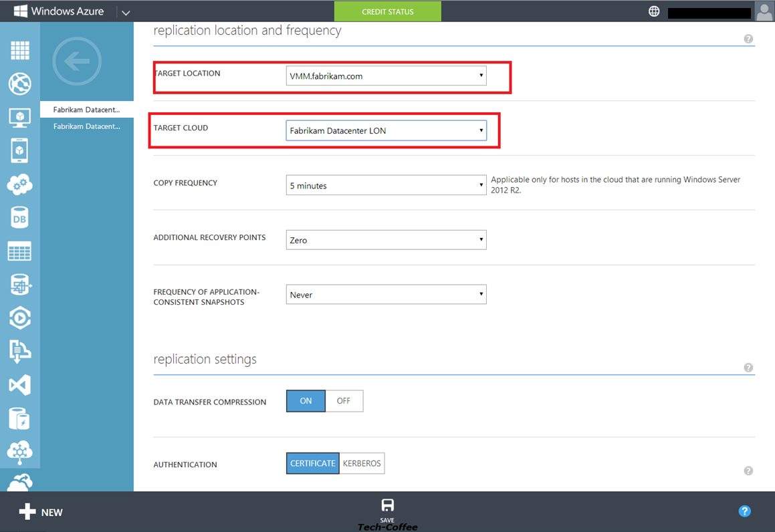Open the All Items grid icon
Viewport: 775px width, 532px height.
click(x=20, y=50)
